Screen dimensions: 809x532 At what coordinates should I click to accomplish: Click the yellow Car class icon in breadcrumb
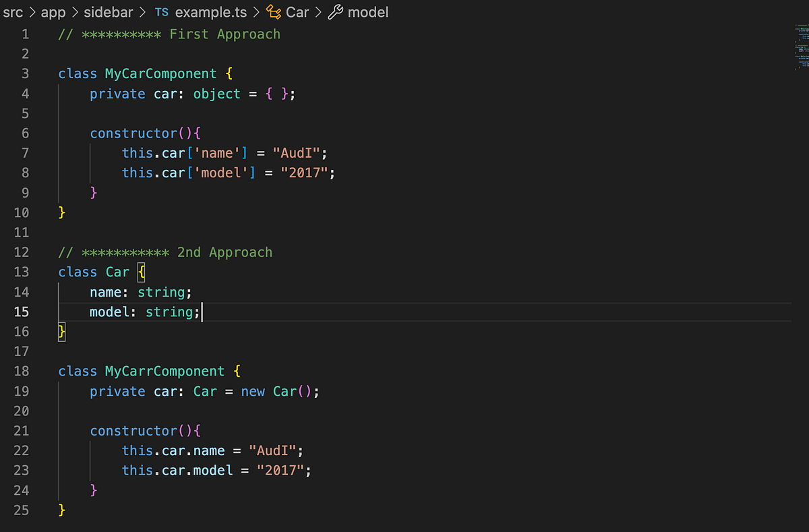point(272,11)
